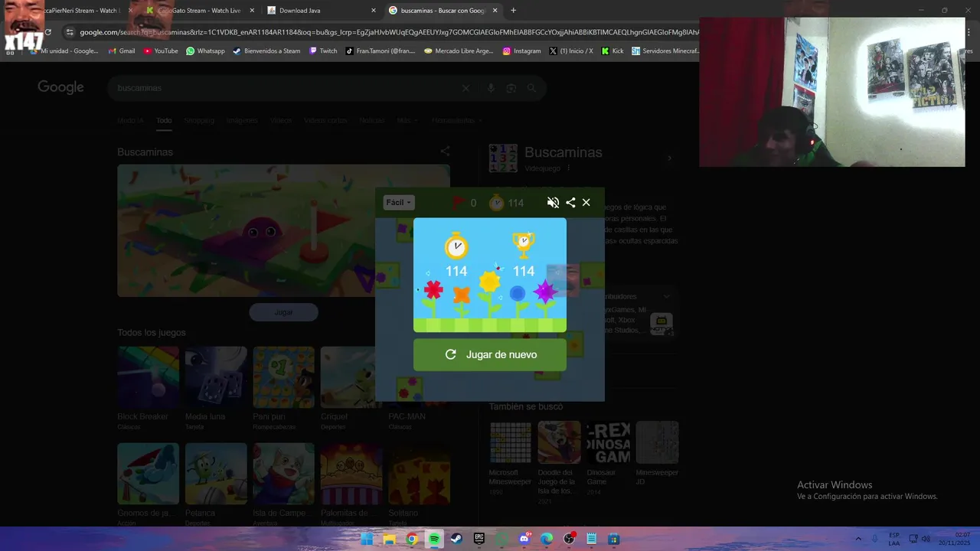Click the site info icon in address bar
The width and height of the screenshot is (980, 551).
click(x=70, y=32)
